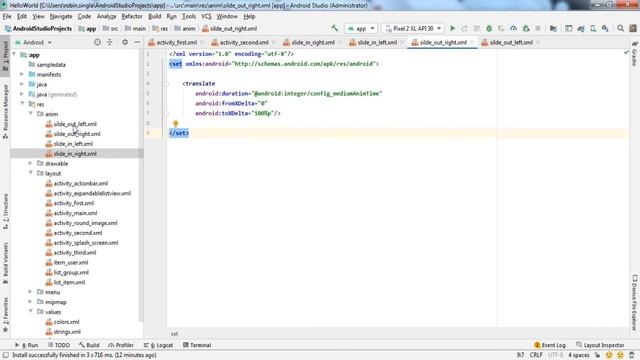This screenshot has height=360, width=640.
Task: Open the Terminal tool window
Action: click(197, 345)
